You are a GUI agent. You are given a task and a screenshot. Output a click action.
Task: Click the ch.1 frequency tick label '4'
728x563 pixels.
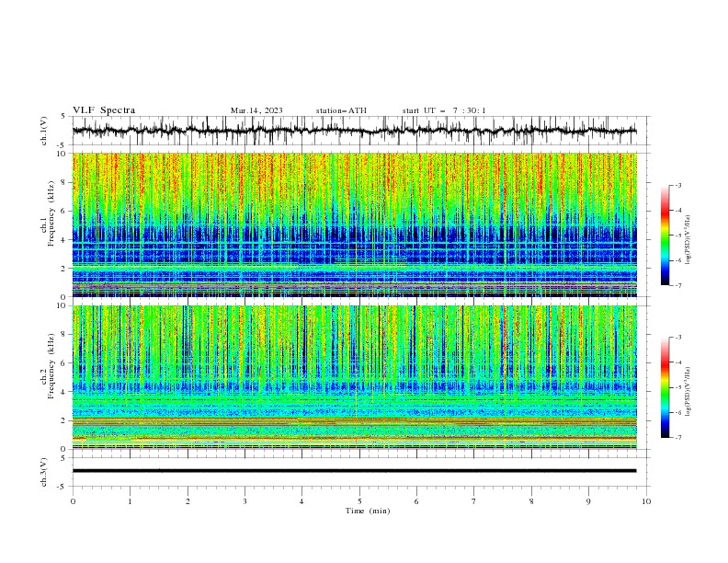coord(64,240)
